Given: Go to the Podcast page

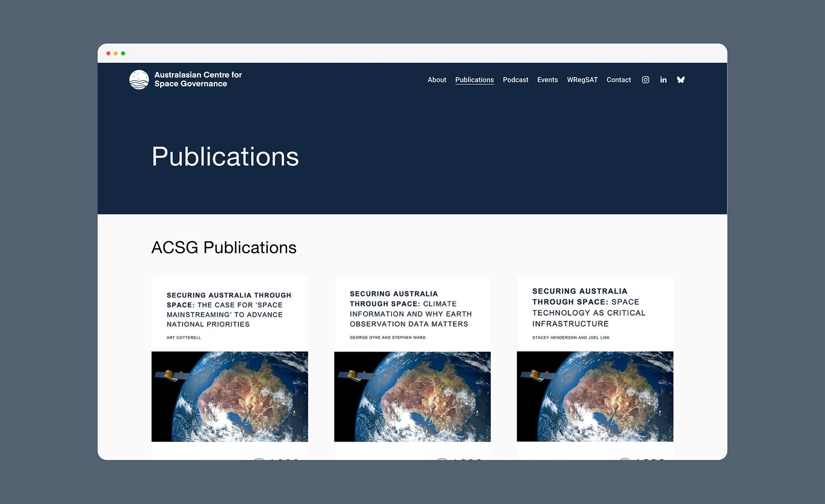Looking at the screenshot, I should click(x=515, y=80).
